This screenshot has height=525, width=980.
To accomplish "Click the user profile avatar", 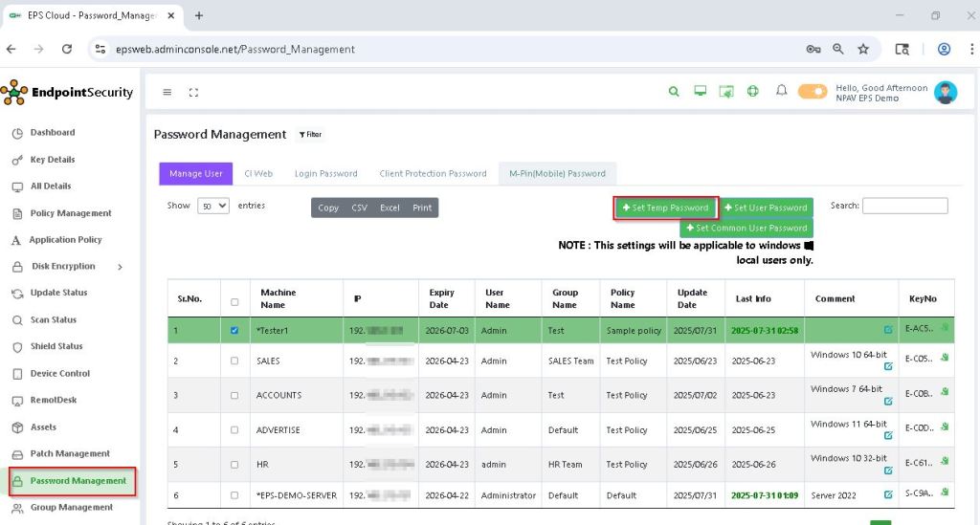I will click(945, 92).
